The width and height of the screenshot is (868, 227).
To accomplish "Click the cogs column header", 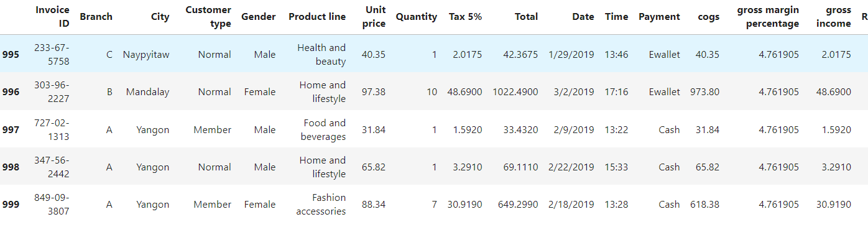I will tap(709, 17).
